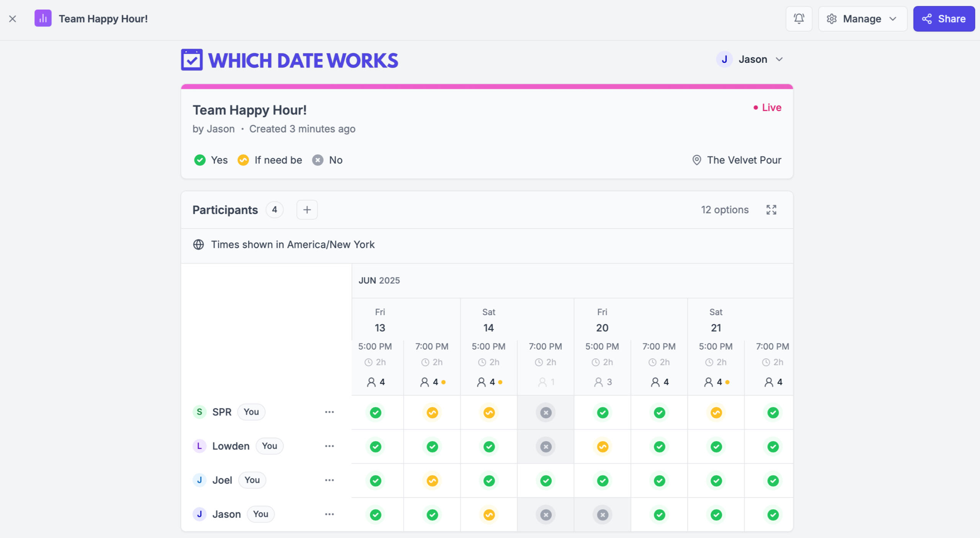Click the globe timezone icon
980x538 pixels.
pyautogui.click(x=198, y=244)
